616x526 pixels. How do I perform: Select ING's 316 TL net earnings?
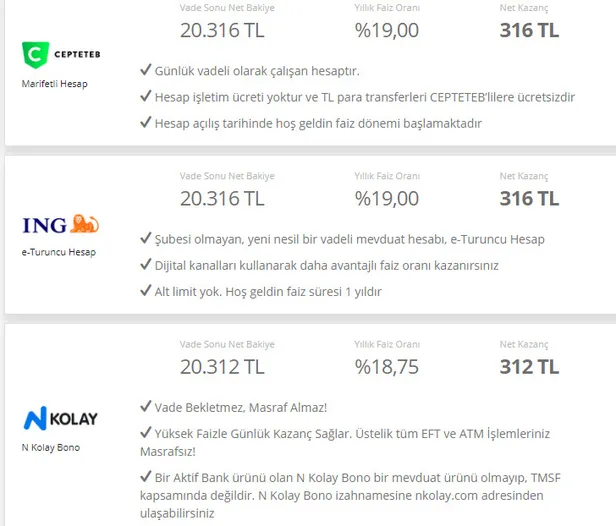[x=529, y=198]
